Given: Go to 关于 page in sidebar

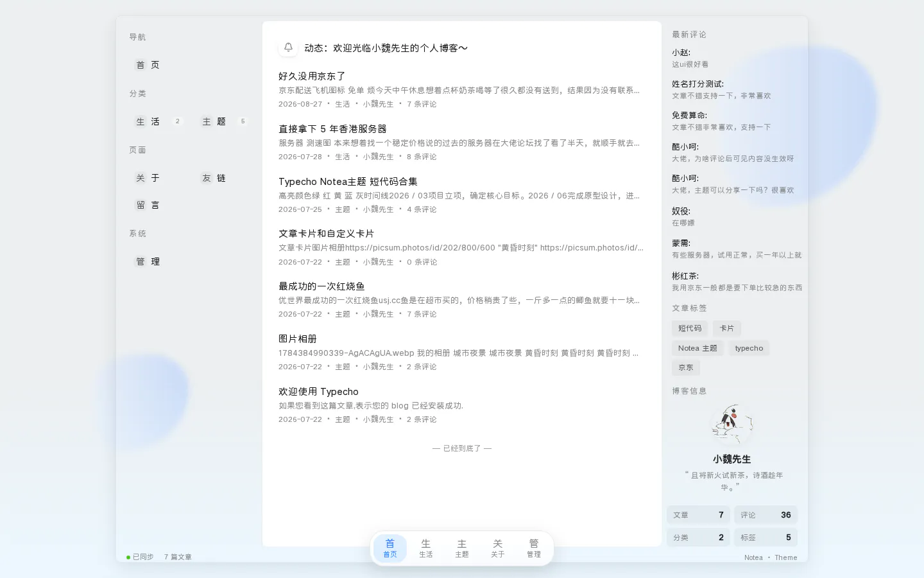Looking at the screenshot, I should coord(158,178).
